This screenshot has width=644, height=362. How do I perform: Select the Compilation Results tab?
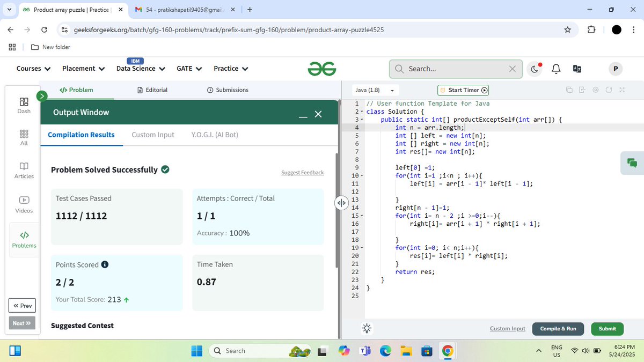81,135
